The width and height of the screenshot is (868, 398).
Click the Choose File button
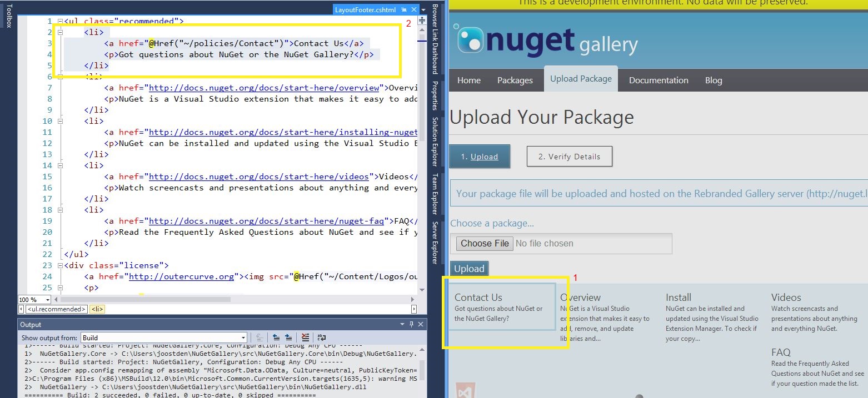click(x=485, y=243)
